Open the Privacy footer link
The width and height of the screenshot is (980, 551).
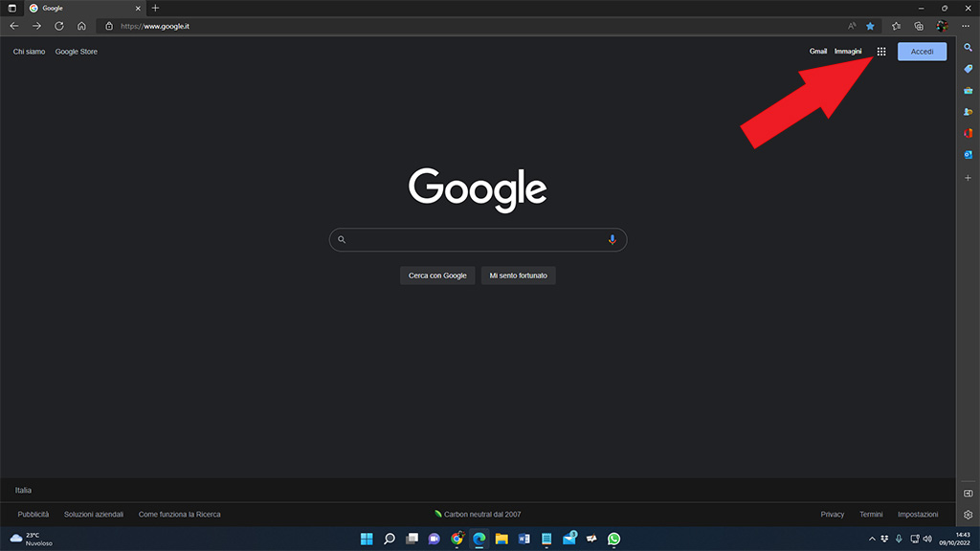point(833,514)
